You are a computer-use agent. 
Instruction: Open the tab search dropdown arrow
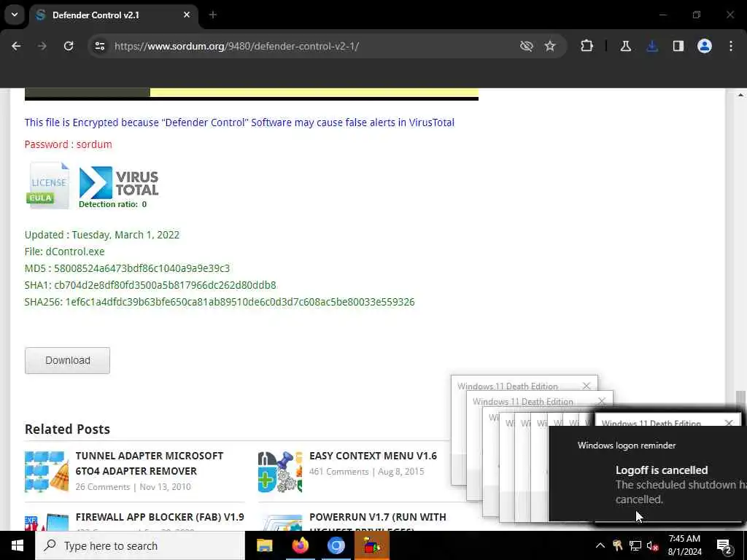pos(15,15)
